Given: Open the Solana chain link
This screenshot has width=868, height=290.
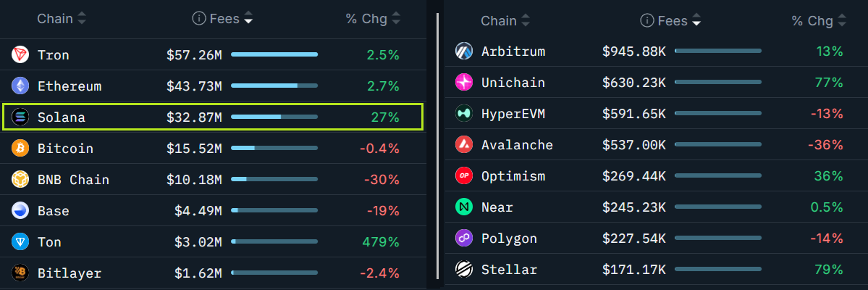Looking at the screenshot, I should pos(62,117).
